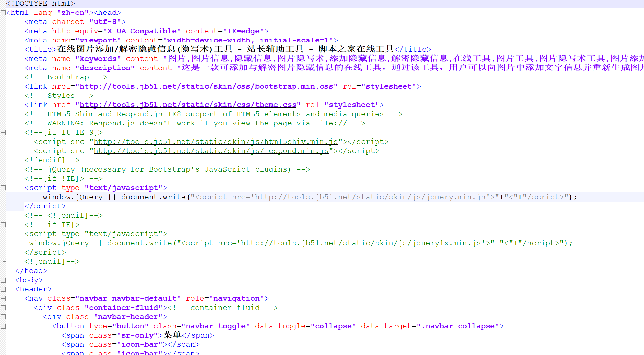Viewport: 644px width, 355px height.
Task: Click the <!-- Styles --> comment
Action: pos(59,96)
